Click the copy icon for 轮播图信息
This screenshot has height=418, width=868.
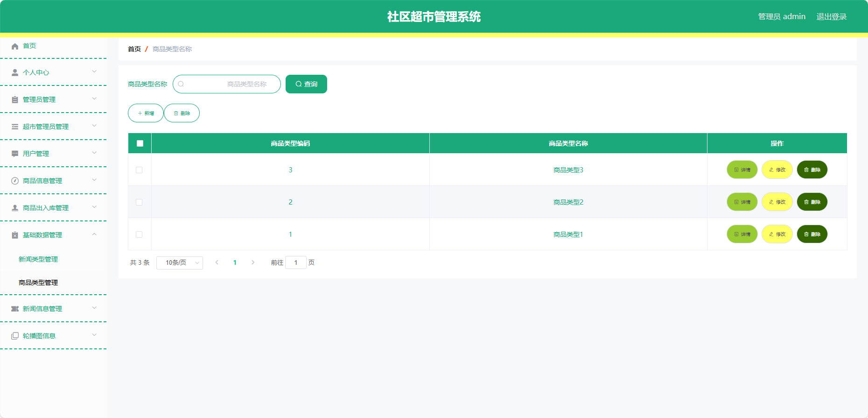[x=15, y=336]
